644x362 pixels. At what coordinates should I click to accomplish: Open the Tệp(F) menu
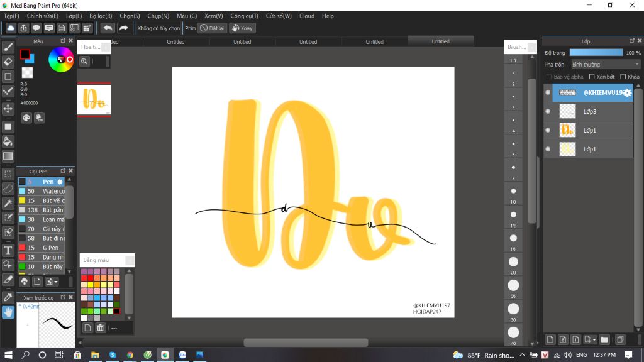coord(11,16)
